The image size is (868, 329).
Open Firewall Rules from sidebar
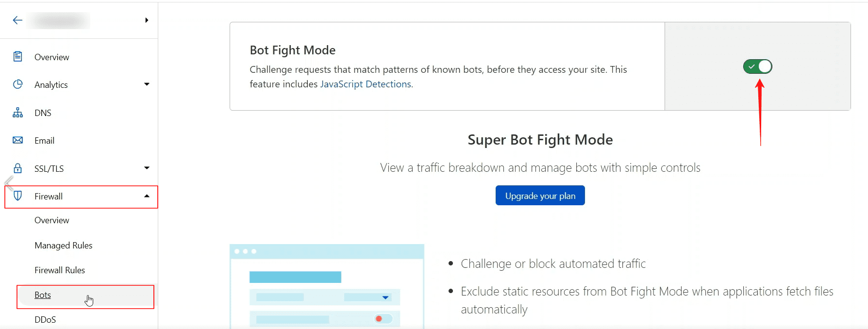pyautogui.click(x=60, y=270)
